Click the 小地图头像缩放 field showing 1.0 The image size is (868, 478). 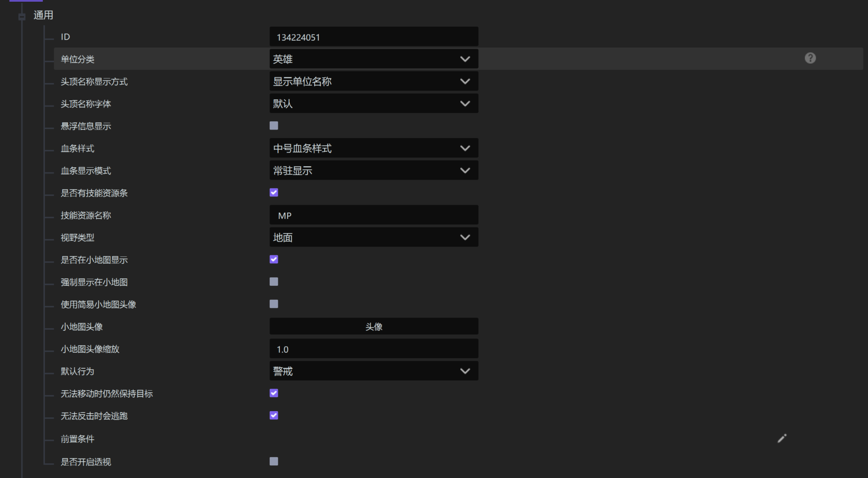click(x=374, y=349)
